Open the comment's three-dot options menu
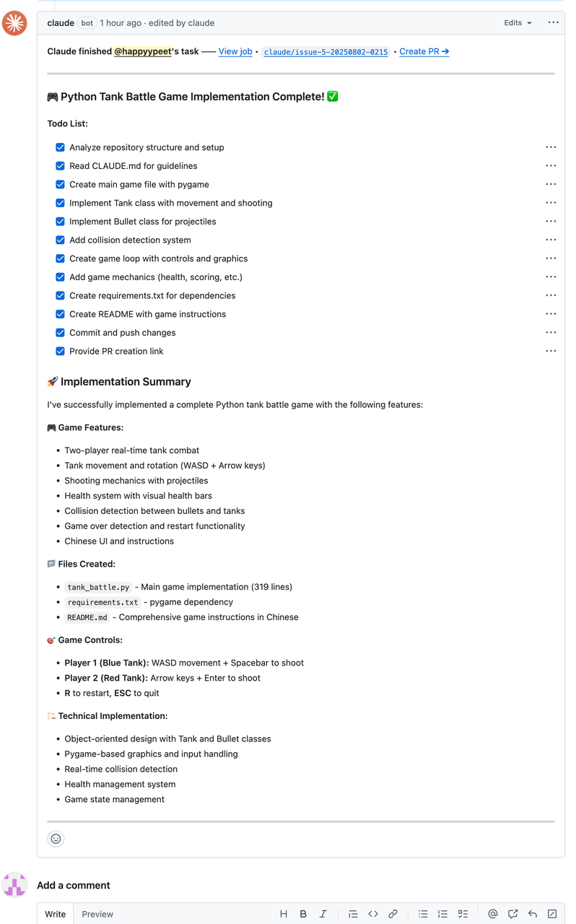The height and width of the screenshot is (924, 576). (554, 23)
